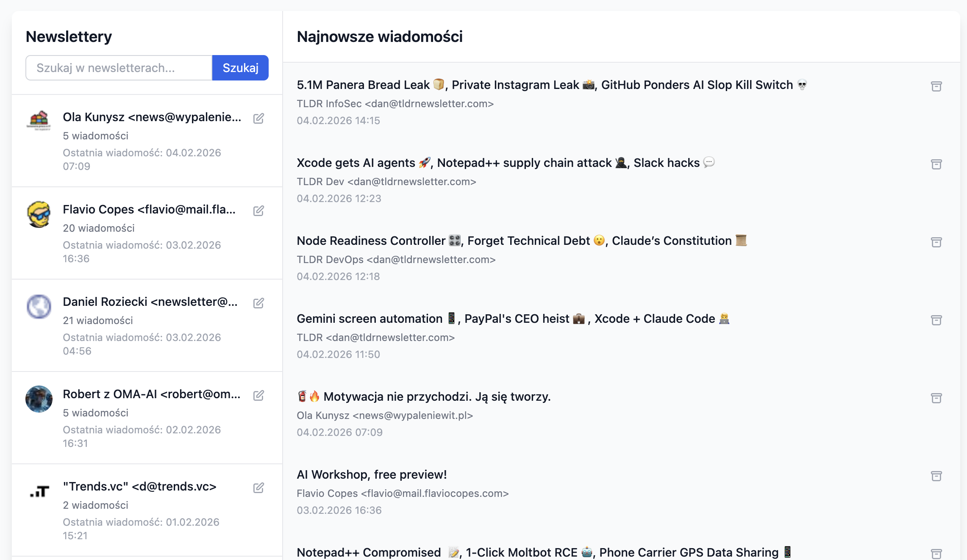This screenshot has height=560, width=967.
Task: Open the Ola Kunysz newsletter from sidebar
Action: (147, 141)
